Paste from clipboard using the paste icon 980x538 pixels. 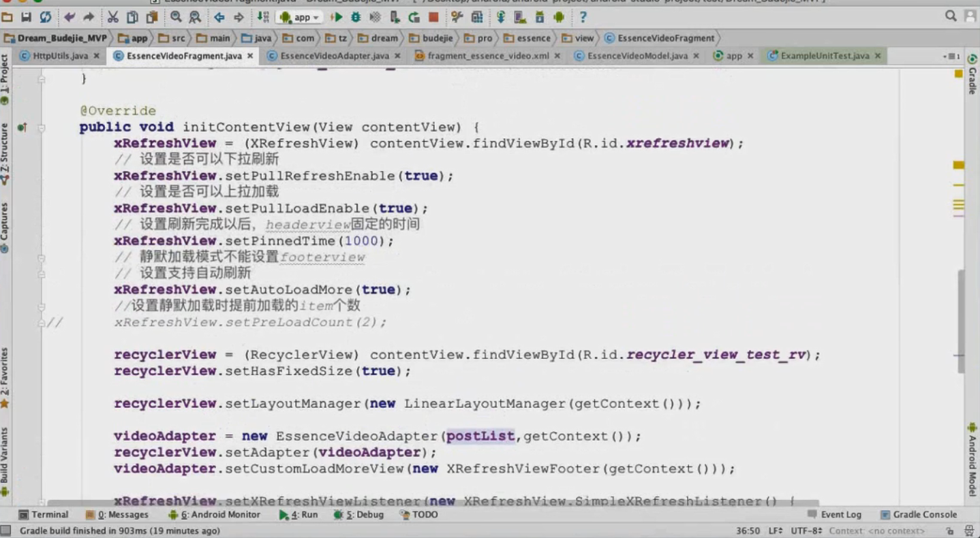151,17
